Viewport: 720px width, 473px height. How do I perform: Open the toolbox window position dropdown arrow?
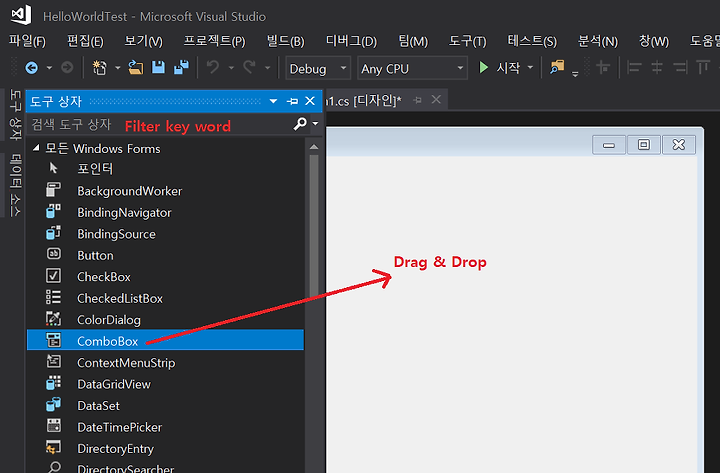point(273,101)
